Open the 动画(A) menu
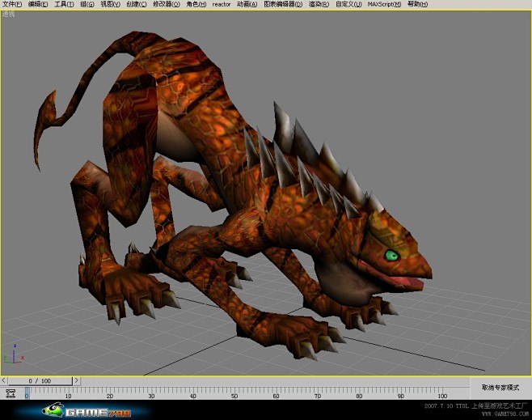Viewport: 532px width, 420px height. pos(247,4)
